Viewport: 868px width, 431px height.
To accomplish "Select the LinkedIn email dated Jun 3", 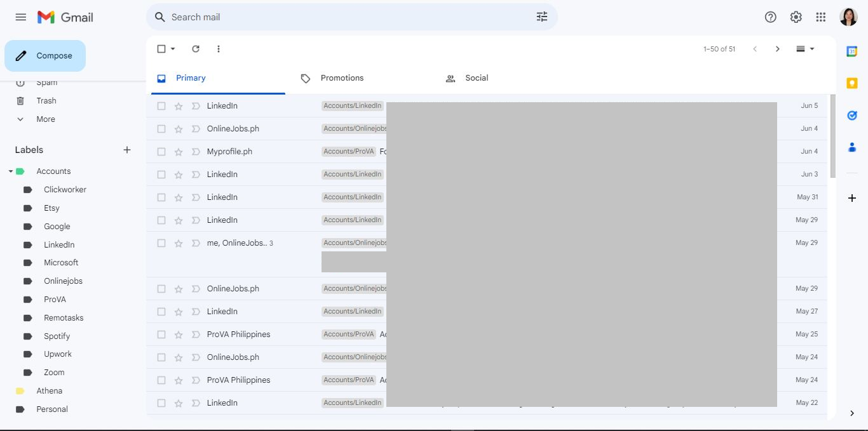I will 161,175.
